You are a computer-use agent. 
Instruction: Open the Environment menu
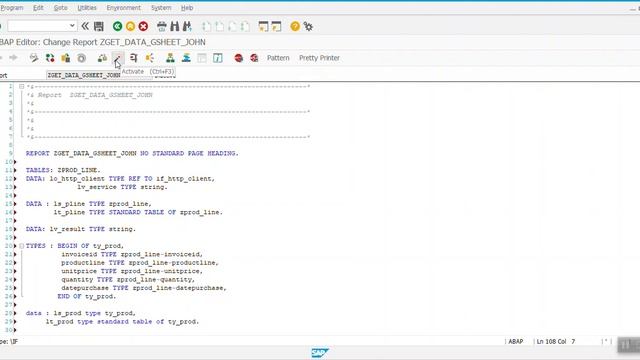123,8
